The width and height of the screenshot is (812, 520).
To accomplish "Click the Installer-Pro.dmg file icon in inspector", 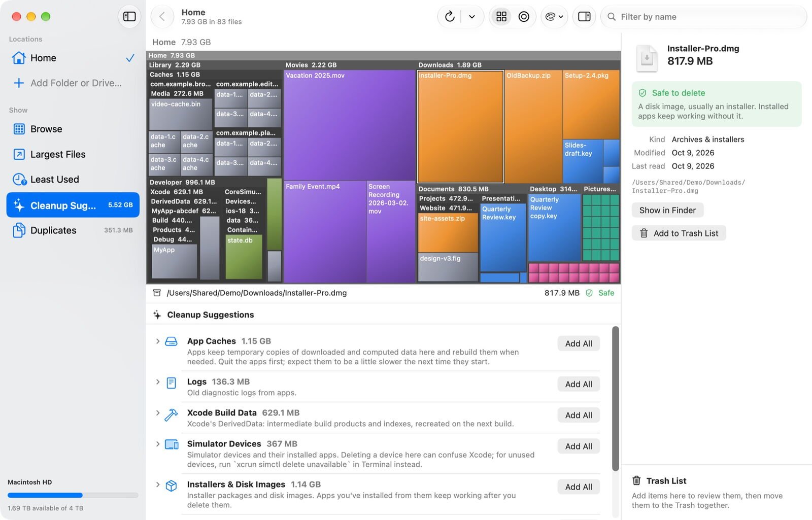I will [x=647, y=58].
